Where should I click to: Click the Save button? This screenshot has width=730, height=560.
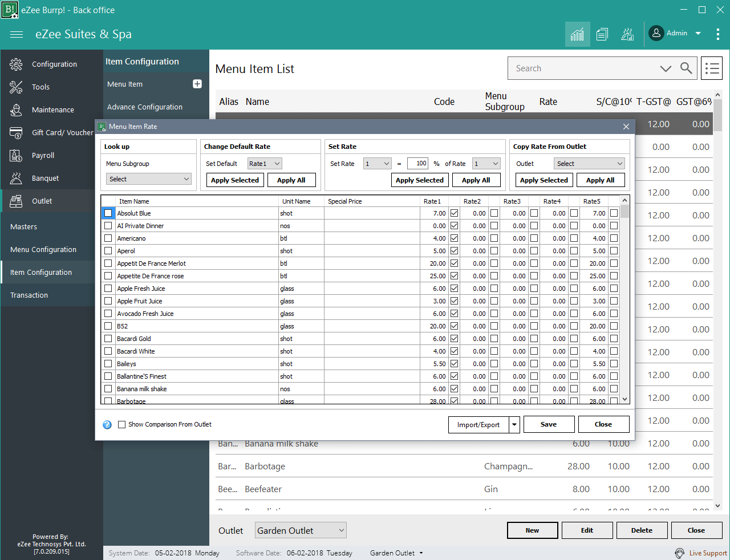(548, 424)
